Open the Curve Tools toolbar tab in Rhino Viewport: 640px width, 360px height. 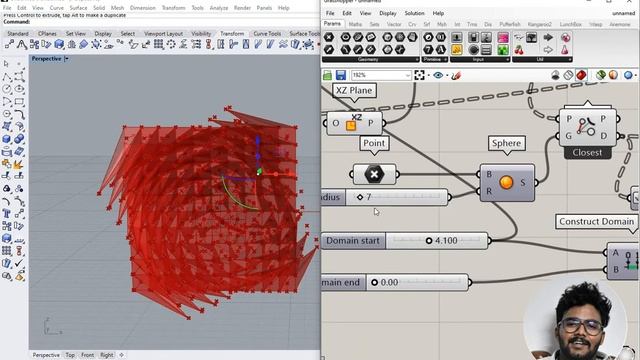coord(267,33)
